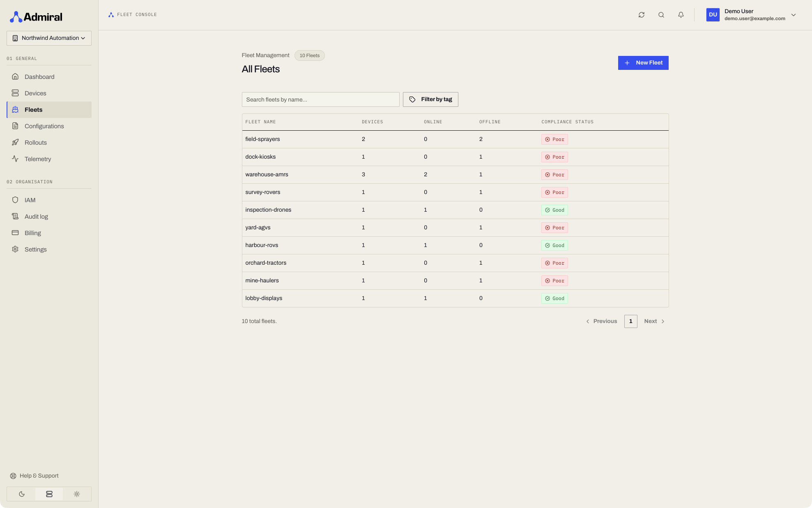Click the Fleets sidebar icon
Image resolution: width=812 pixels, height=508 pixels.
pos(15,109)
